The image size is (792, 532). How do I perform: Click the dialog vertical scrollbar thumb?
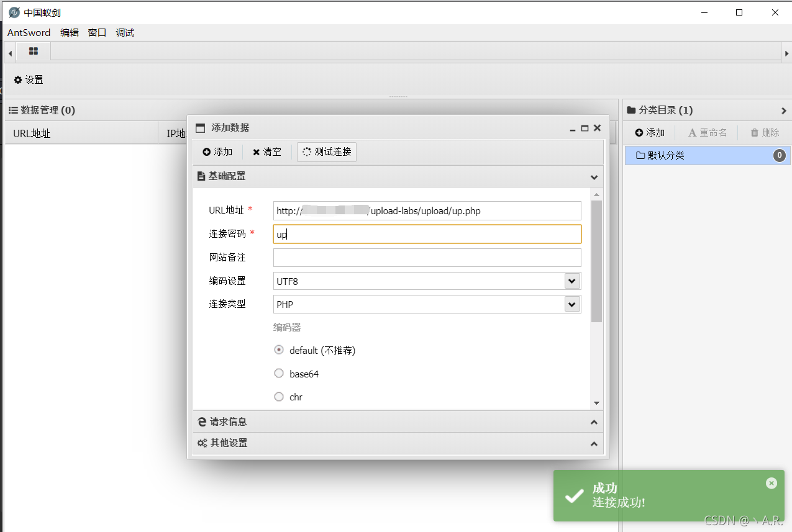pyautogui.click(x=596, y=261)
